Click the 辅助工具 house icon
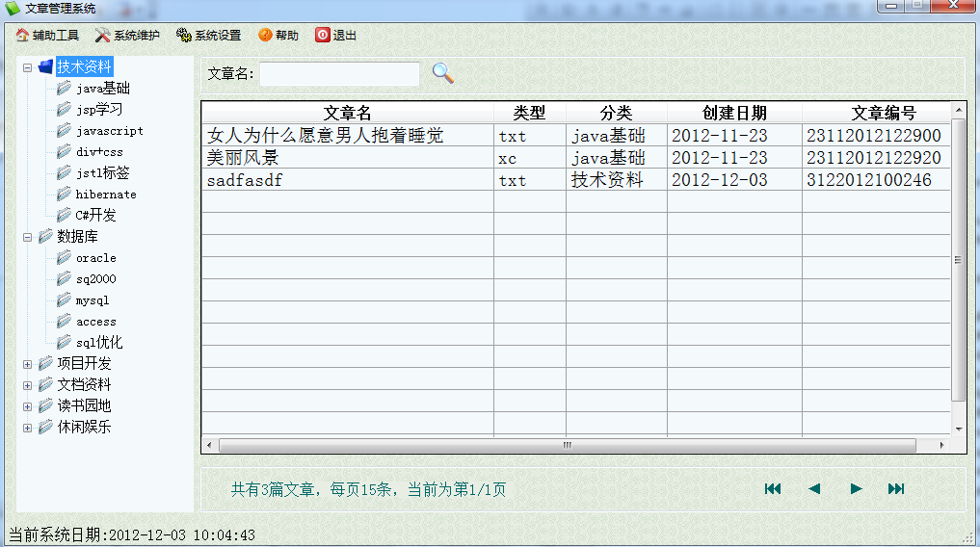This screenshot has height=547, width=980. 22,35
